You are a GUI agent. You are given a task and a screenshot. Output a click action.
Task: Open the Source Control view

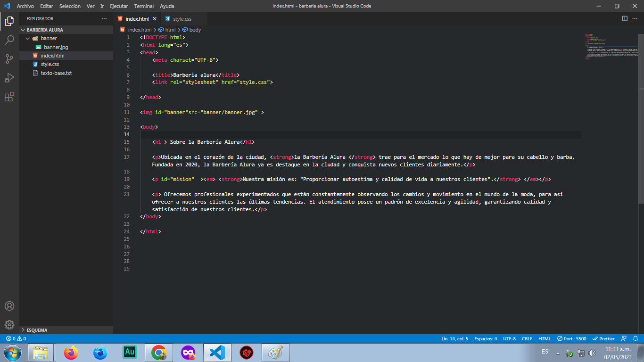pos(9,59)
